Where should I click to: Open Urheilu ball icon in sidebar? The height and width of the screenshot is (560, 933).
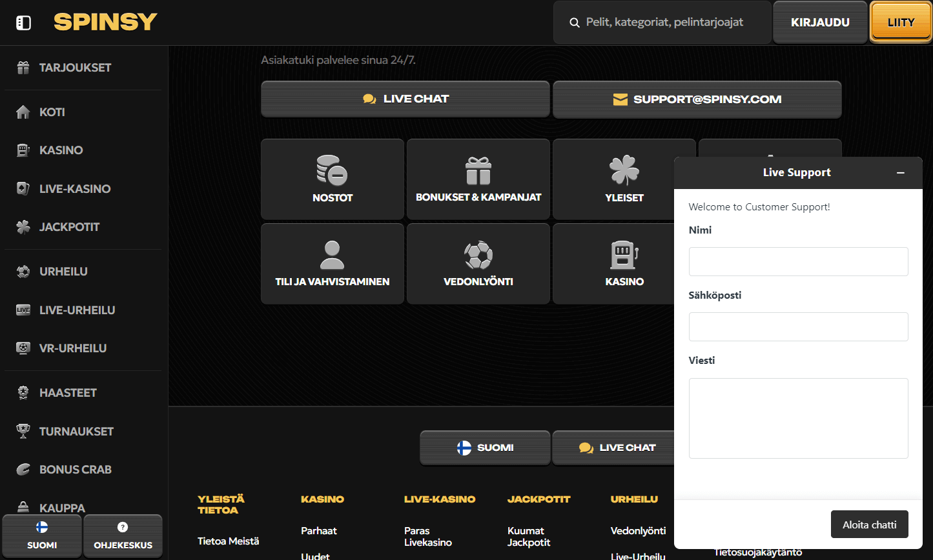point(23,272)
